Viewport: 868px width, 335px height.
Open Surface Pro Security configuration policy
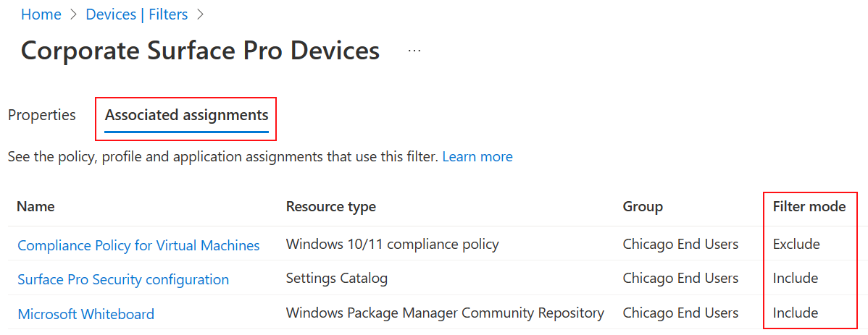(123, 279)
